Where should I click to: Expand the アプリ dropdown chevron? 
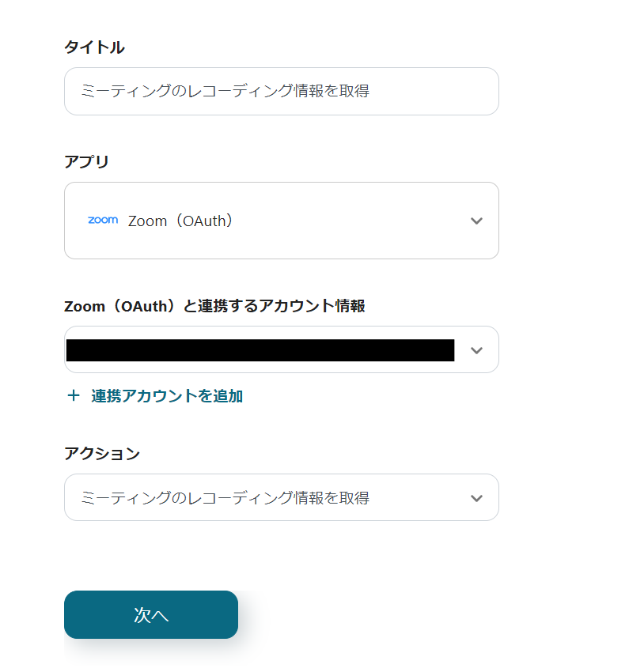(476, 221)
